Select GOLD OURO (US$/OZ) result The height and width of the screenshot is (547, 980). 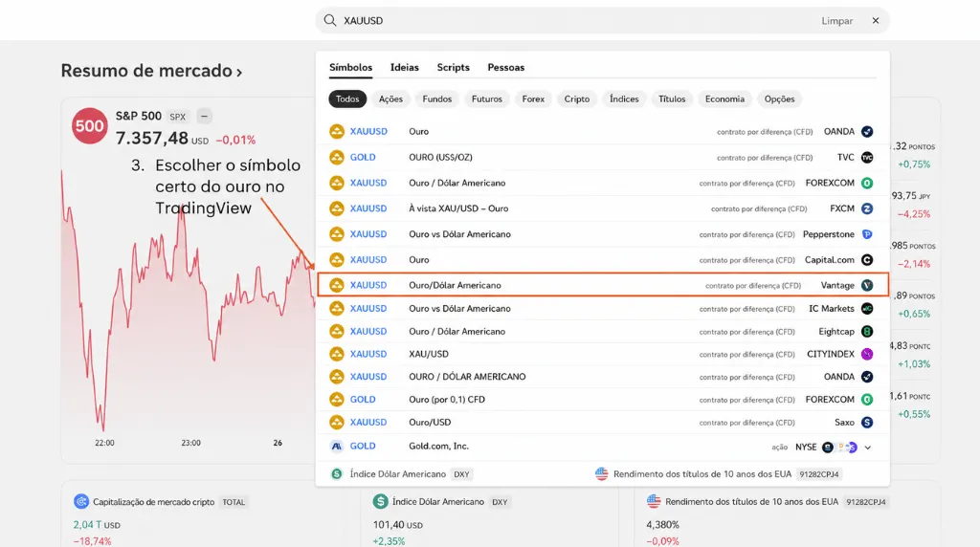(603, 158)
